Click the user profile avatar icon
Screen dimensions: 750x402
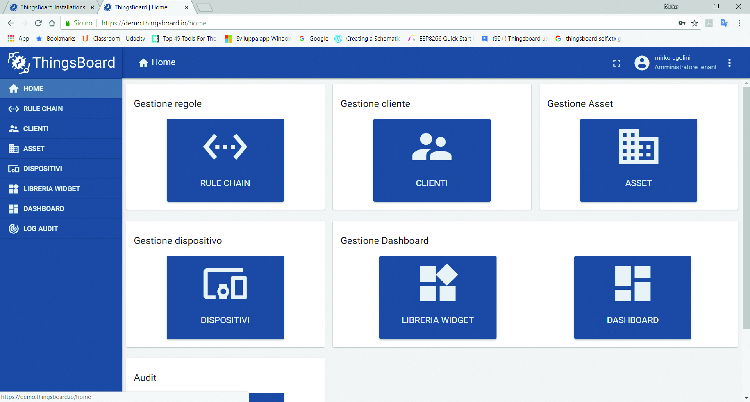click(642, 63)
